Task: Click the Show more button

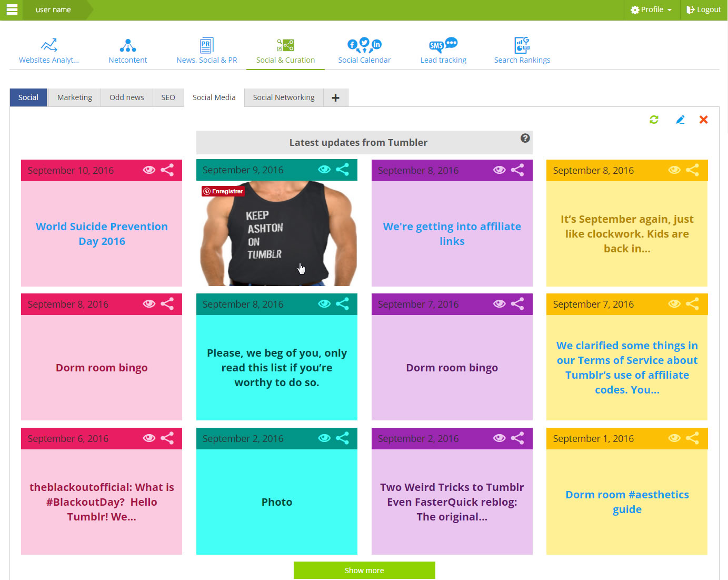Action: click(364, 571)
